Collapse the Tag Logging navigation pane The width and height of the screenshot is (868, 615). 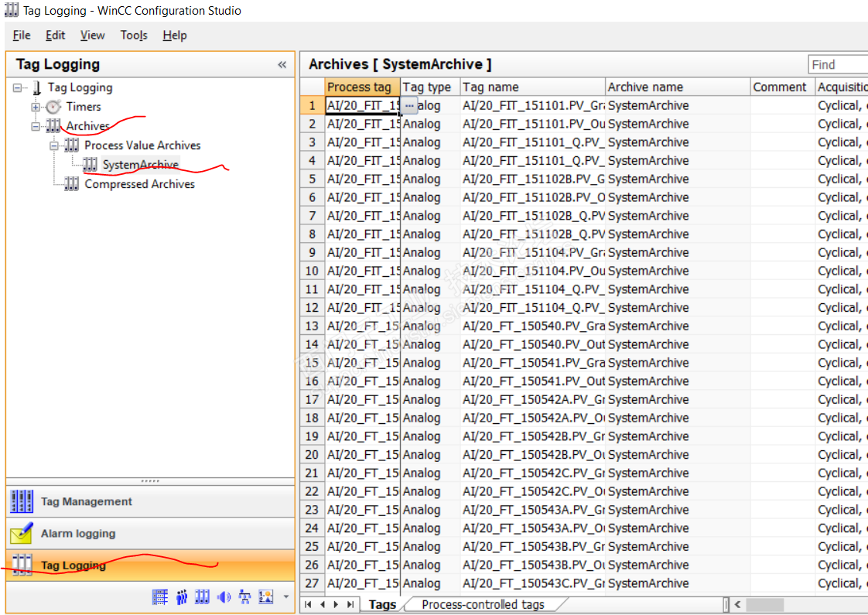[x=282, y=65]
